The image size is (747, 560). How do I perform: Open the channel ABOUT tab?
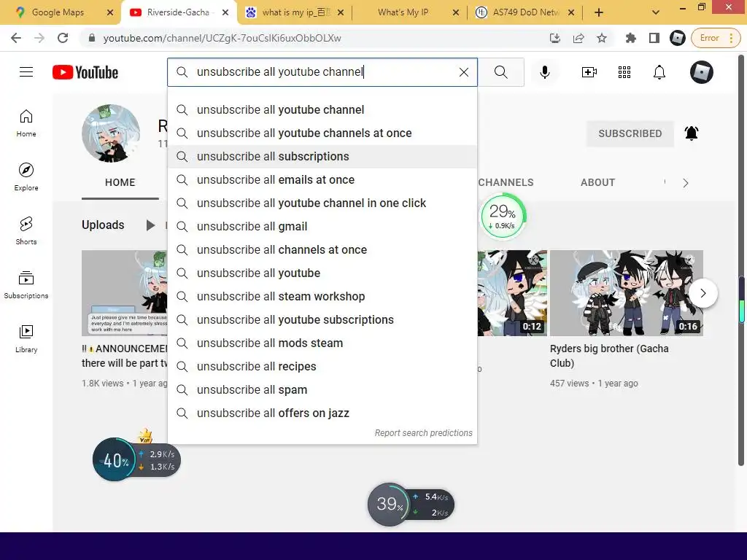597,182
